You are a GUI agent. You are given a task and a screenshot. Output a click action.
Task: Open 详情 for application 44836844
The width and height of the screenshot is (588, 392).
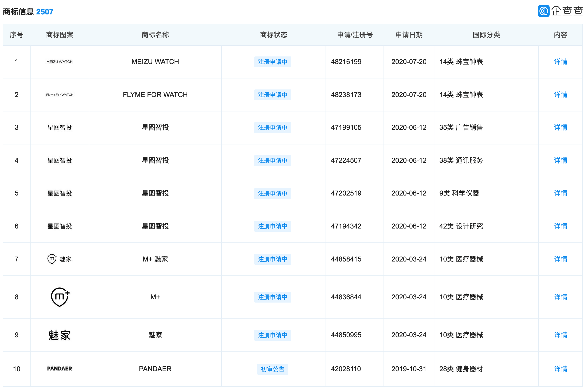[560, 297]
